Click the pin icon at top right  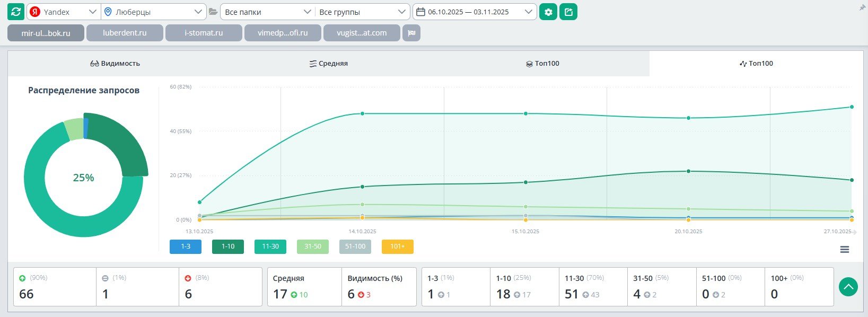click(862, 8)
